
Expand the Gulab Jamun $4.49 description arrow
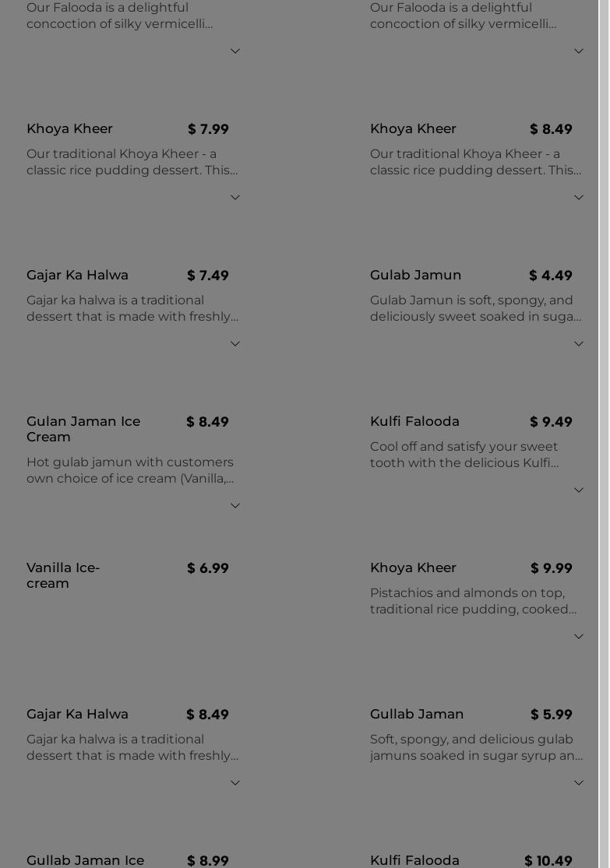click(x=579, y=344)
